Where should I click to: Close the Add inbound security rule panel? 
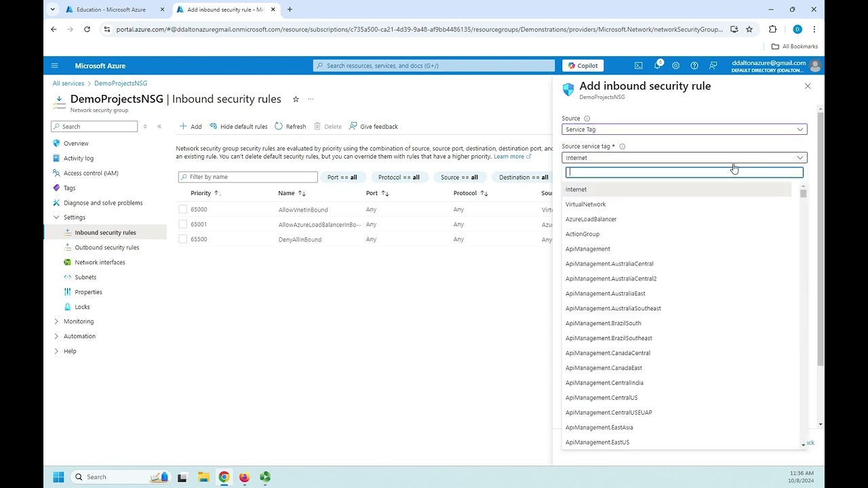808,86
